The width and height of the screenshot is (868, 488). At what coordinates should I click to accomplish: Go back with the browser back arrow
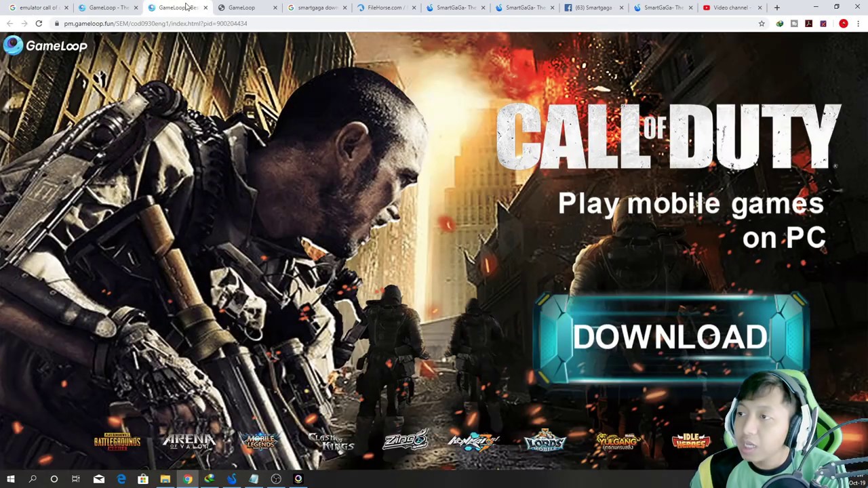pos(9,23)
